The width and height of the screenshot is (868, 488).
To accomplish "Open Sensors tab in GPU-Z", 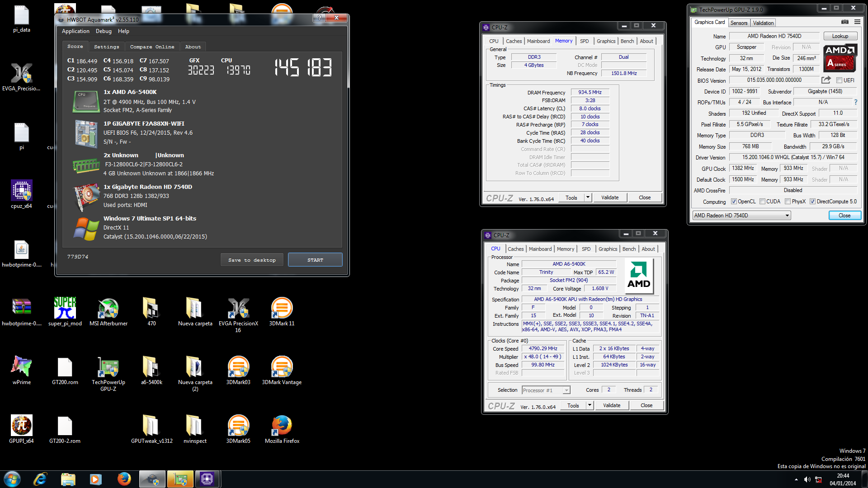I will click(x=739, y=23).
